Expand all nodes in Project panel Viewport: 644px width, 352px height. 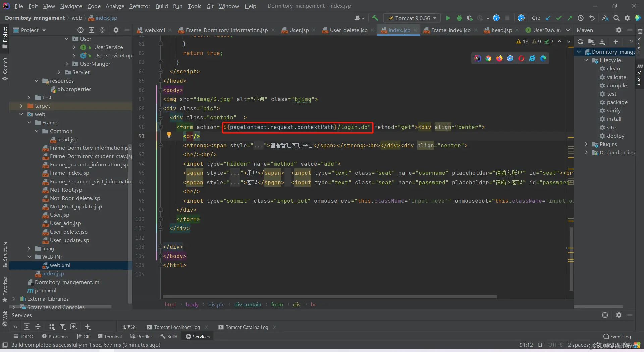(x=91, y=30)
